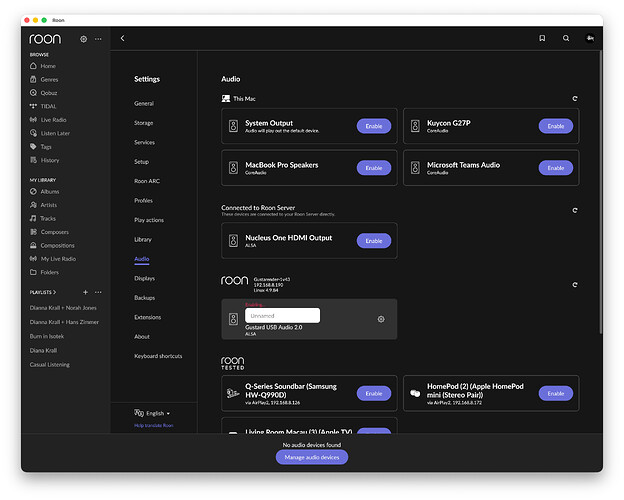Refresh the This Mac device list
Screen dimensions: 624x500
[575, 98]
